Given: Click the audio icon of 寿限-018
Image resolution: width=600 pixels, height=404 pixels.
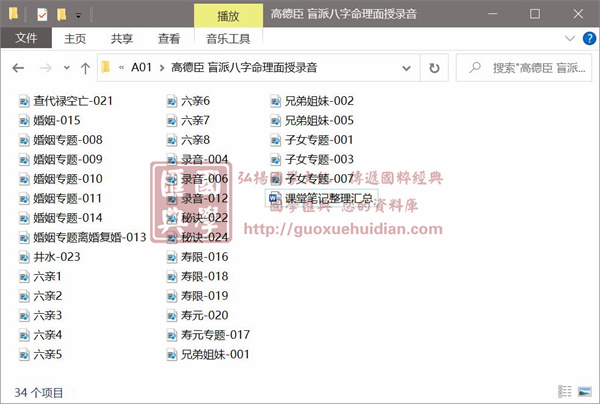Looking at the screenshot, I should [171, 277].
